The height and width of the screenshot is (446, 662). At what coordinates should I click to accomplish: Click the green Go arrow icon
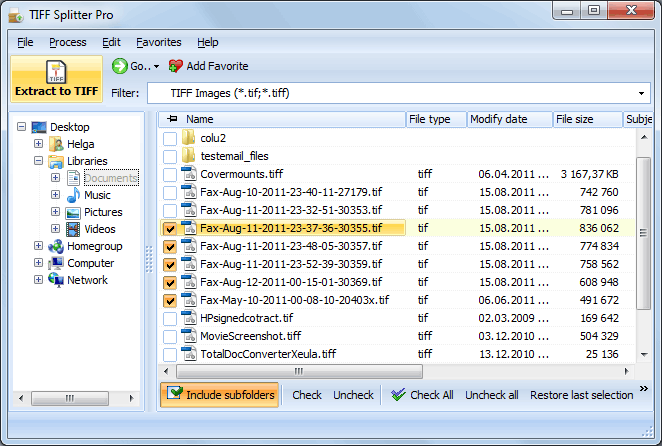[x=119, y=66]
